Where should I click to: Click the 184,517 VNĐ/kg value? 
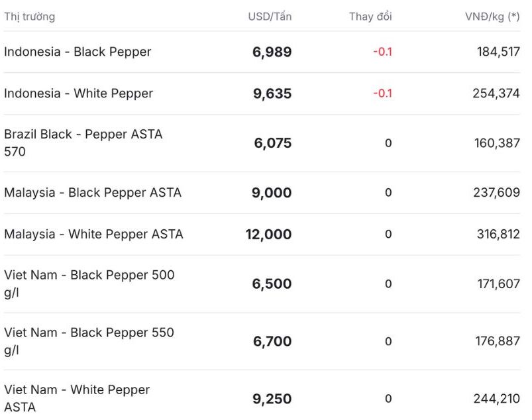pyautogui.click(x=498, y=52)
